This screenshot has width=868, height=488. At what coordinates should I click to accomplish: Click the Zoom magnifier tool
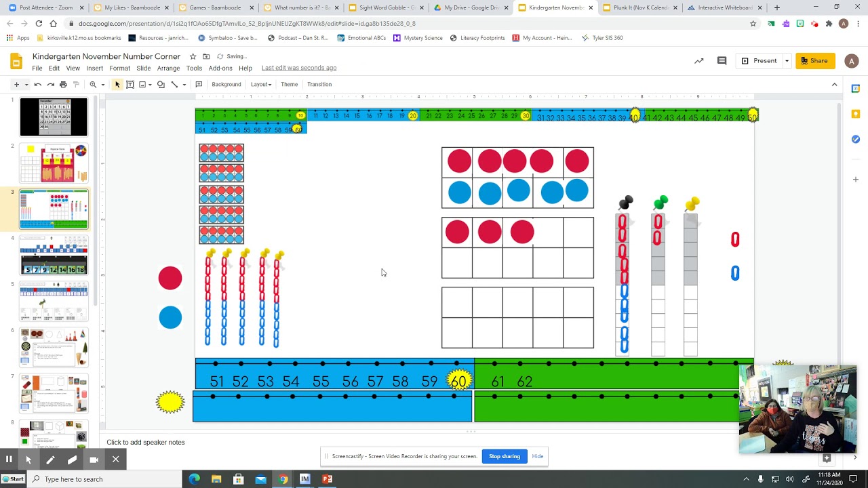[x=93, y=85]
